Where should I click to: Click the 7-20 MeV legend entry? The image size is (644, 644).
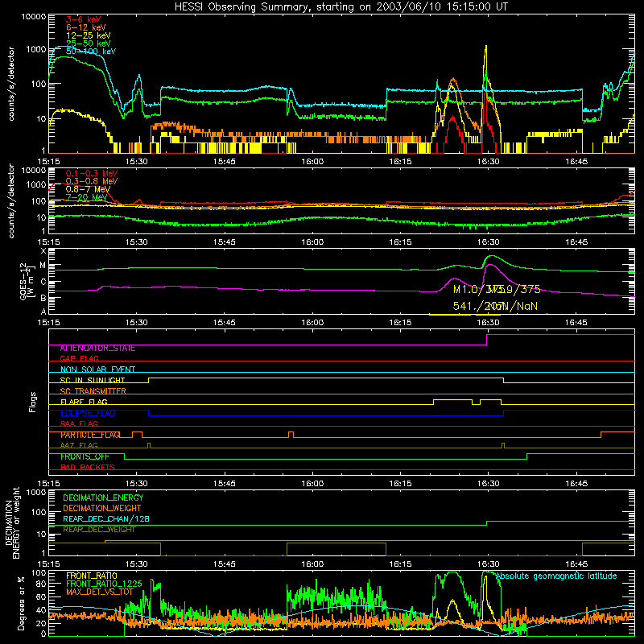(x=86, y=197)
